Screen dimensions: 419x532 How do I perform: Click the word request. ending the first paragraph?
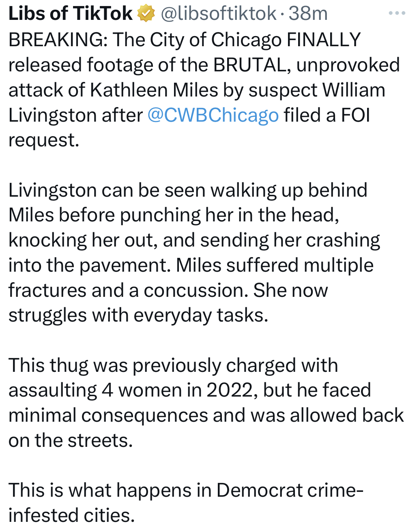44,140
